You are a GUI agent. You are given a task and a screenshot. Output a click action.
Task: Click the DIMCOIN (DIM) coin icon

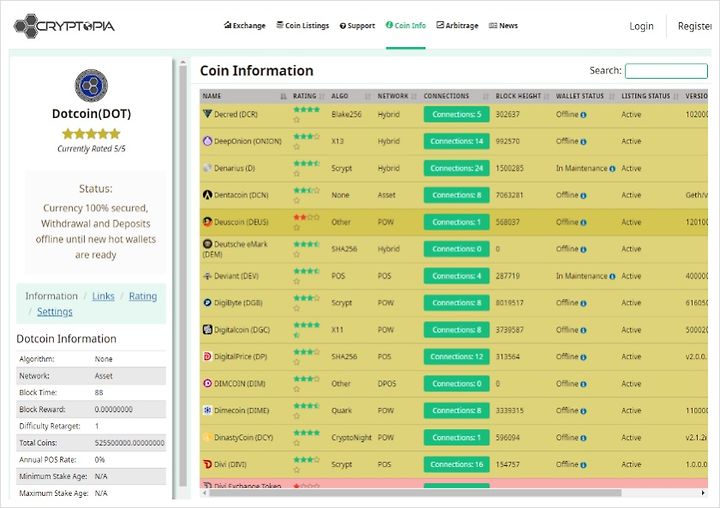[x=208, y=383]
